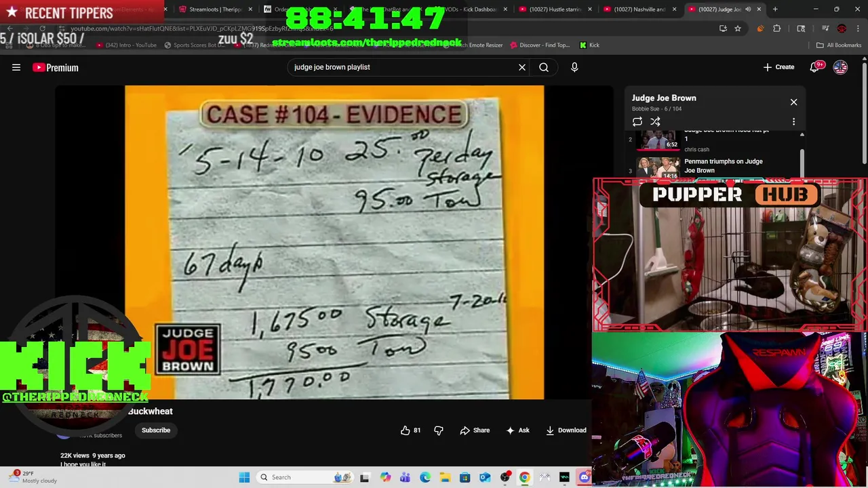Open Discord from the taskbar
This screenshot has width=868, height=488.
point(585,477)
